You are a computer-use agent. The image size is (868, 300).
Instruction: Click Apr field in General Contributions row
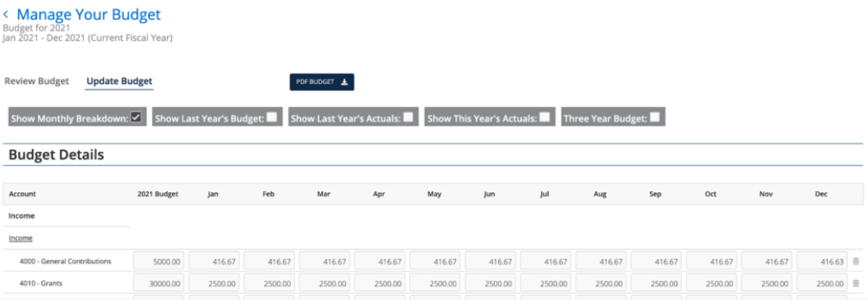[381, 261]
